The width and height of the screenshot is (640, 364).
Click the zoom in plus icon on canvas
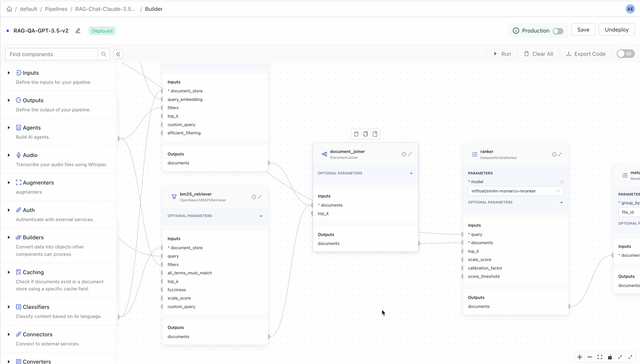(x=580, y=357)
